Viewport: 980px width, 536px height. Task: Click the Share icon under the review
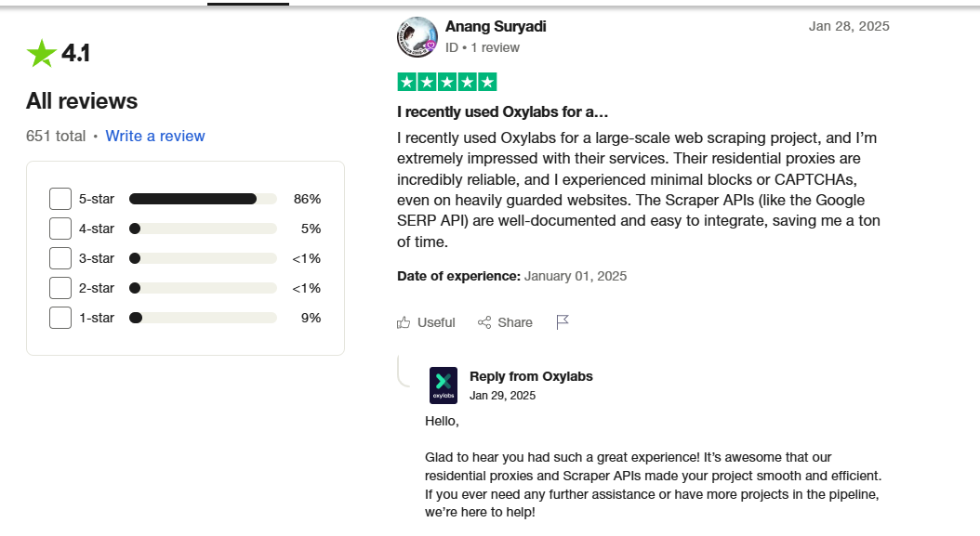click(484, 322)
